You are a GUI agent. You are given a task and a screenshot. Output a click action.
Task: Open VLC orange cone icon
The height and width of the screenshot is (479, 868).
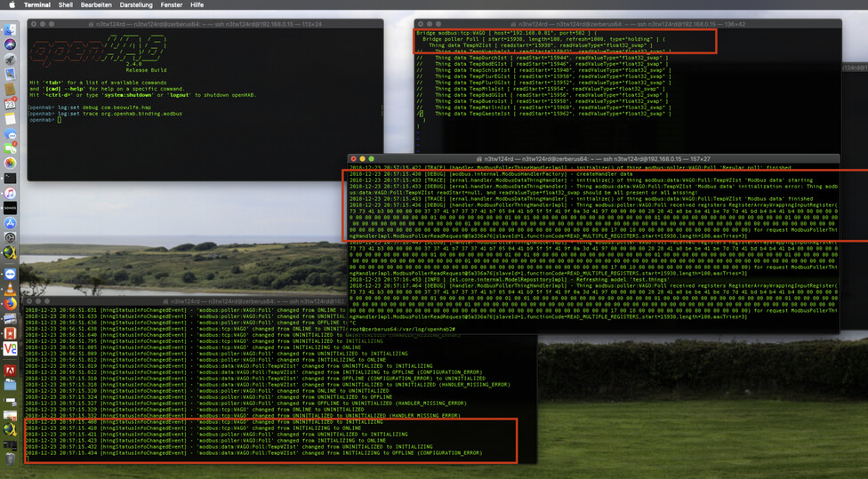(10, 290)
